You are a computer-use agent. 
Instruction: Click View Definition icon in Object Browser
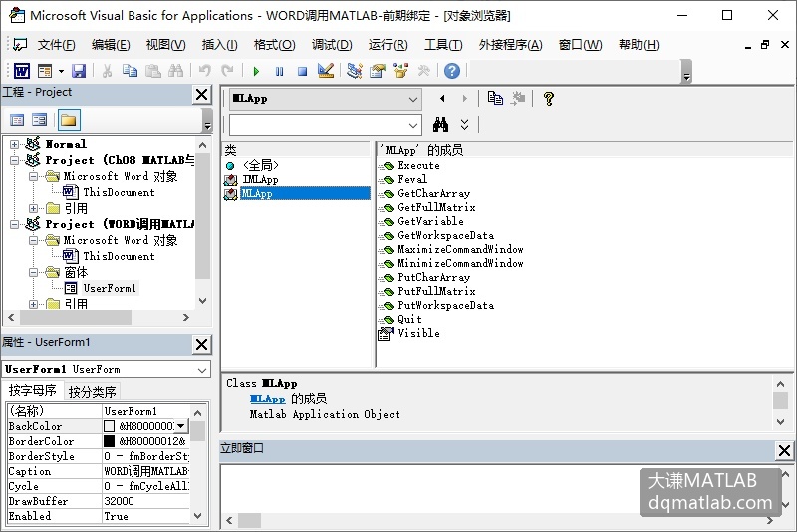pos(518,98)
